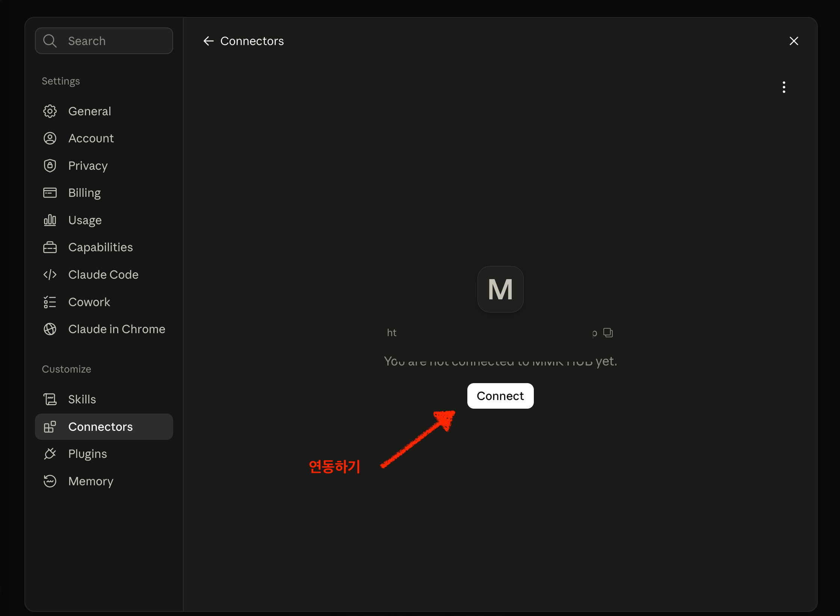The image size is (840, 616).
Task: Click the Connectors page title
Action: pyautogui.click(x=252, y=41)
